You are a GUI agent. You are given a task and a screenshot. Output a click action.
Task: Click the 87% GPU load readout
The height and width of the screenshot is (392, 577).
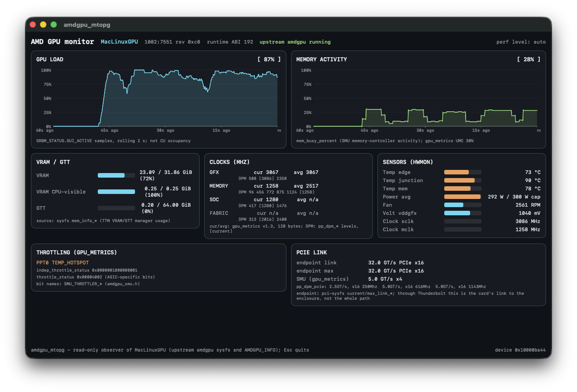269,60
